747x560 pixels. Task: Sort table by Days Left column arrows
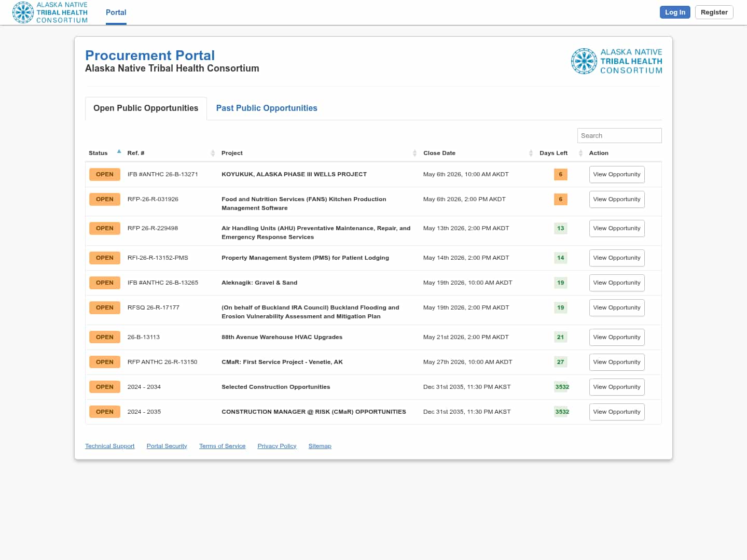(580, 153)
